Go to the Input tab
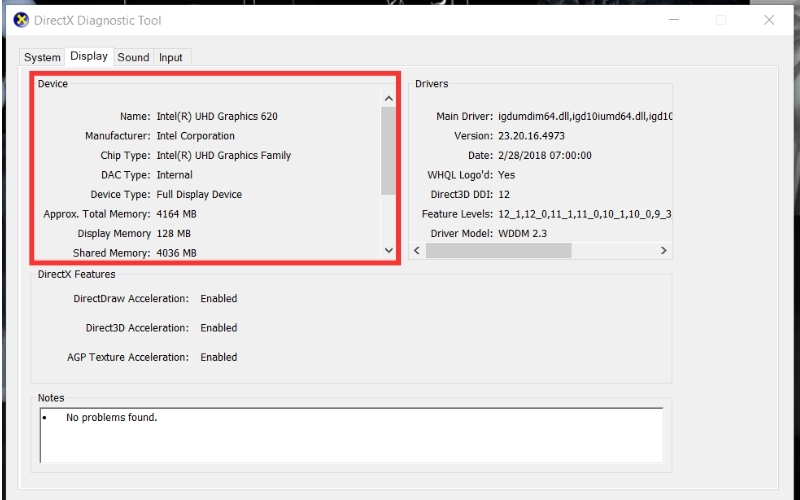 click(171, 58)
